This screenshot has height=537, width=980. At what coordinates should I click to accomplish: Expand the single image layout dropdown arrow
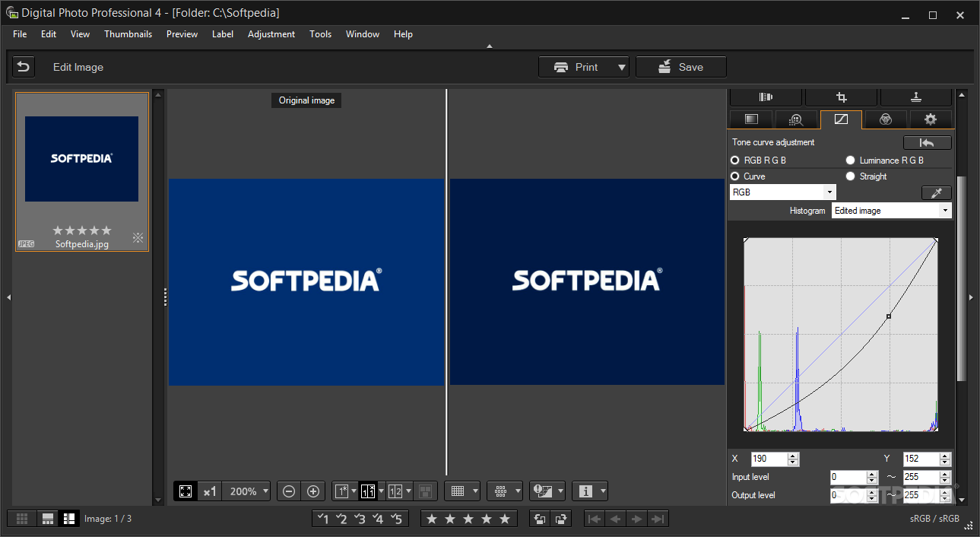pos(354,491)
